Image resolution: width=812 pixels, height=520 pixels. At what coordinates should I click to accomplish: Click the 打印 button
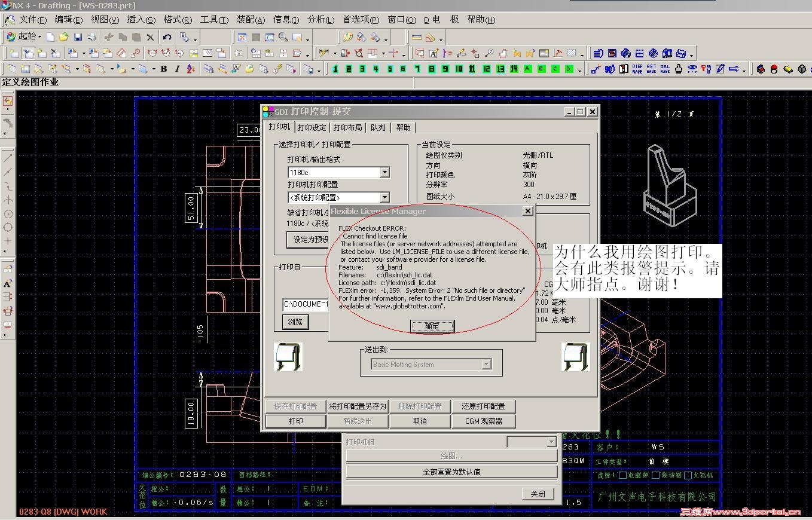click(x=295, y=421)
